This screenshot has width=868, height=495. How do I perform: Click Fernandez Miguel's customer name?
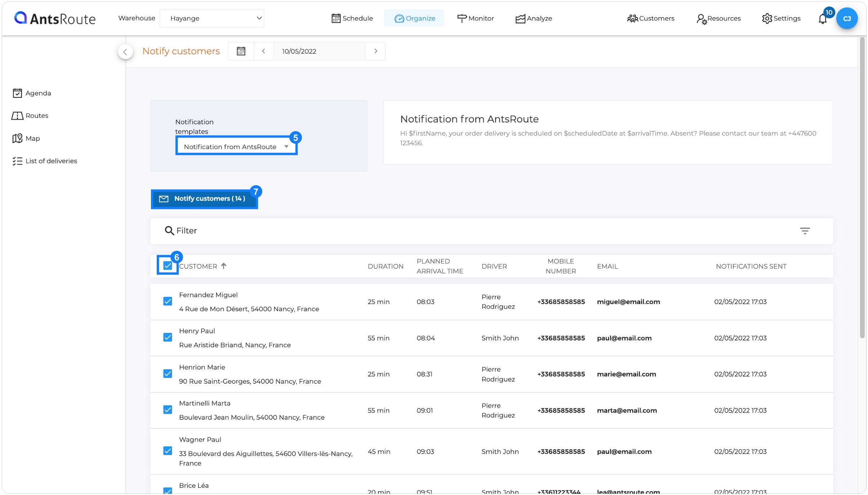click(x=208, y=295)
